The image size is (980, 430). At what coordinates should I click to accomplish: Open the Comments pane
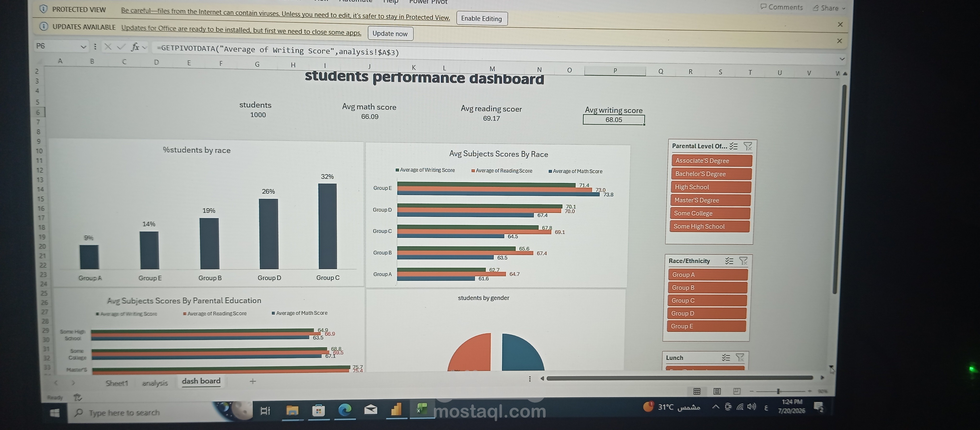781,7
